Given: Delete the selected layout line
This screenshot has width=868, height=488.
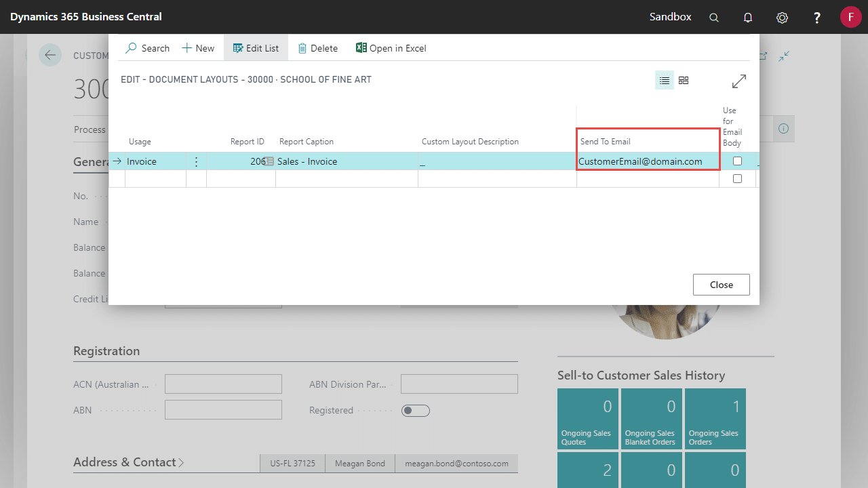Looking at the screenshot, I should click(x=317, y=48).
